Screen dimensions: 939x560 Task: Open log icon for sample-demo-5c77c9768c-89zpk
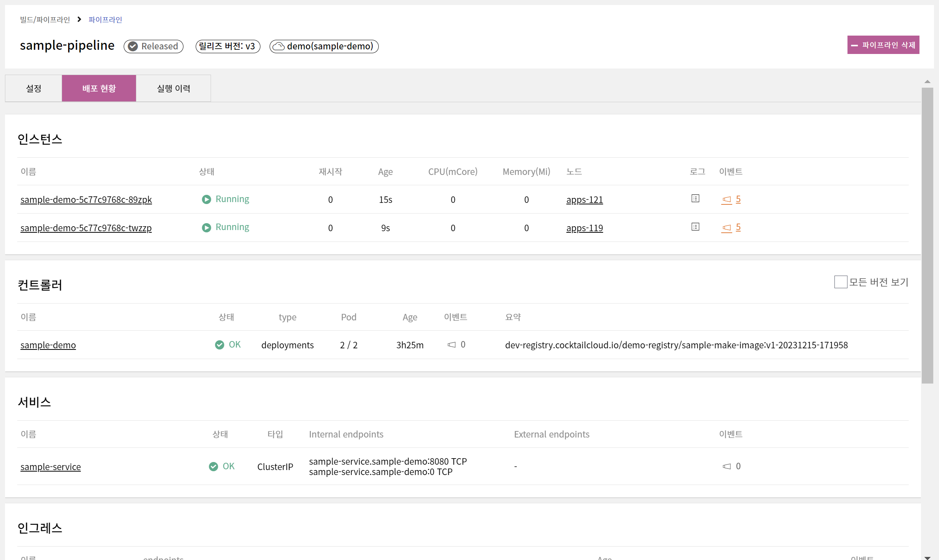coord(695,199)
